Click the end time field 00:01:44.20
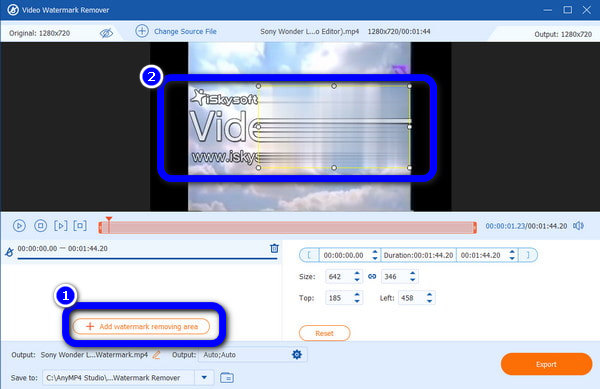Screen dimensions: 600x389 point(481,255)
